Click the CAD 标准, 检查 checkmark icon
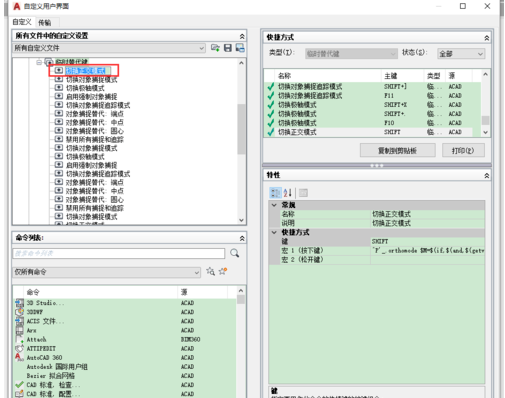Image resolution: width=505 pixels, height=398 pixels. pos(20,385)
